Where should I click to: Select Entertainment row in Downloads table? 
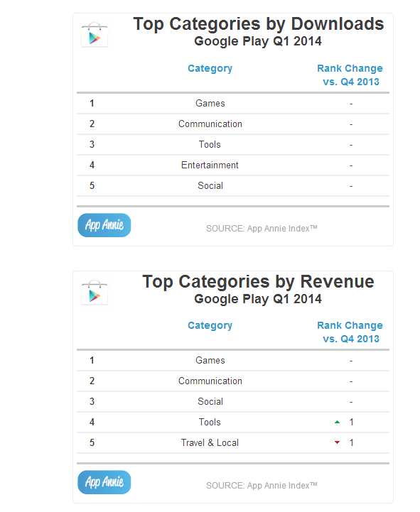(x=233, y=165)
